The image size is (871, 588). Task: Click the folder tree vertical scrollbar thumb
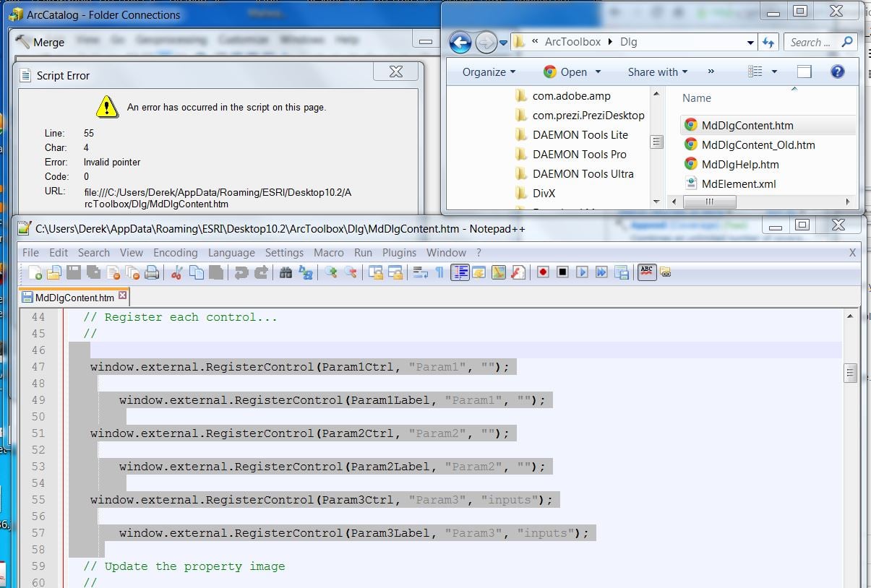tap(656, 142)
